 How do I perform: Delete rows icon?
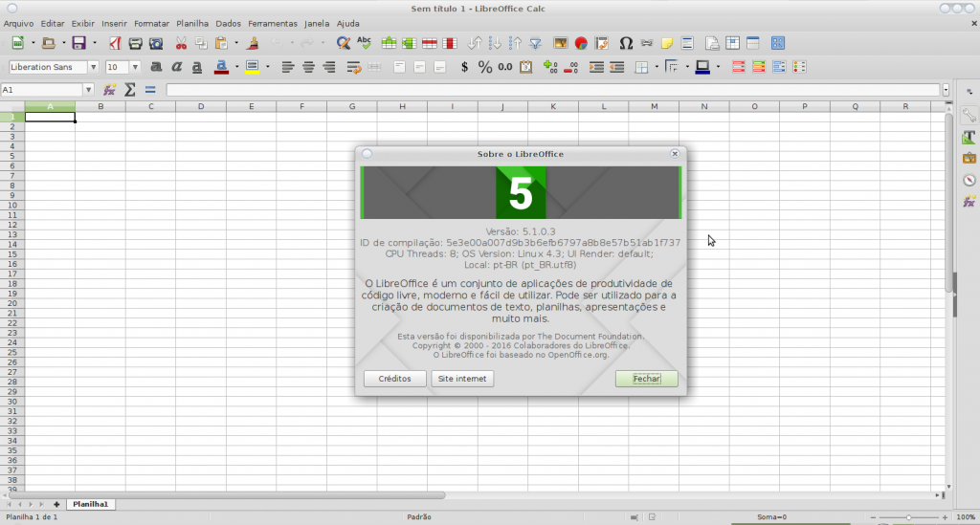[x=430, y=43]
